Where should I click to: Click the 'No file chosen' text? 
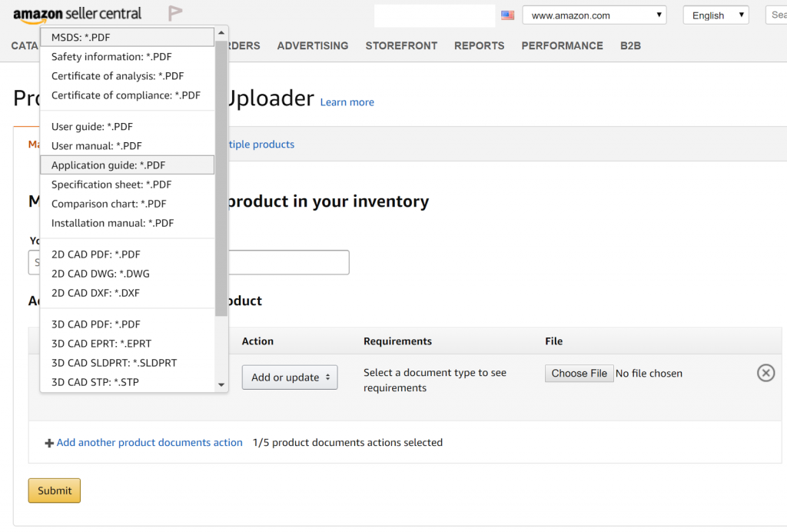tap(649, 374)
